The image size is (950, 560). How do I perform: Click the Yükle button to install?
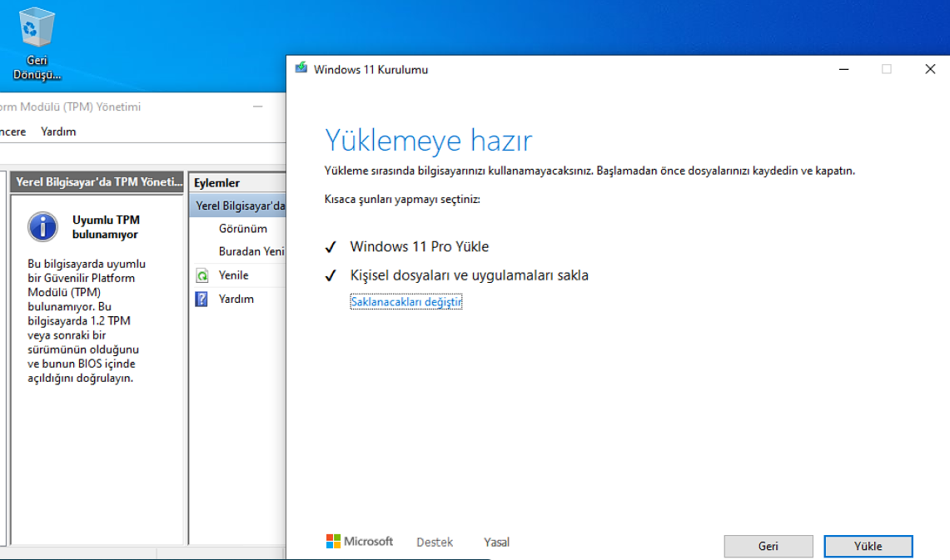868,546
